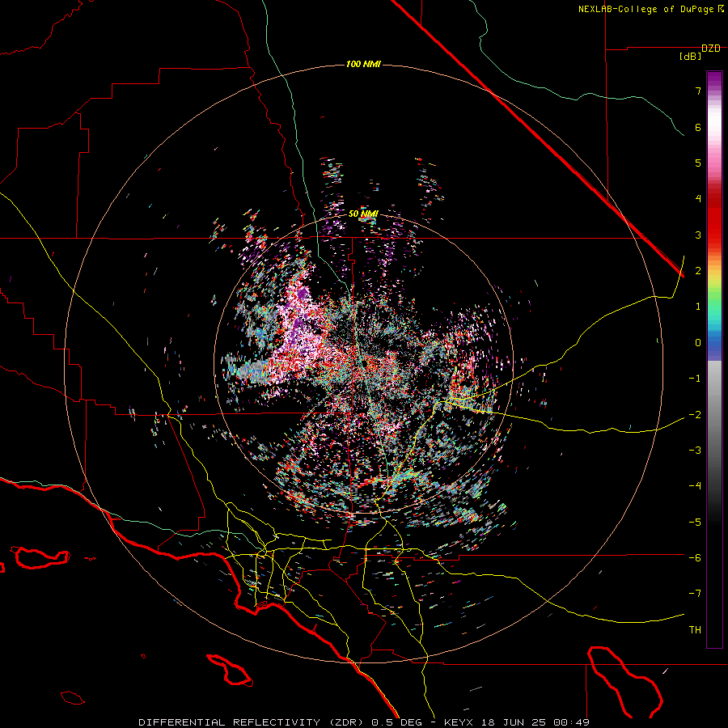Click the 7 value on the color scale
The width and height of the screenshot is (728, 728).
[698, 91]
